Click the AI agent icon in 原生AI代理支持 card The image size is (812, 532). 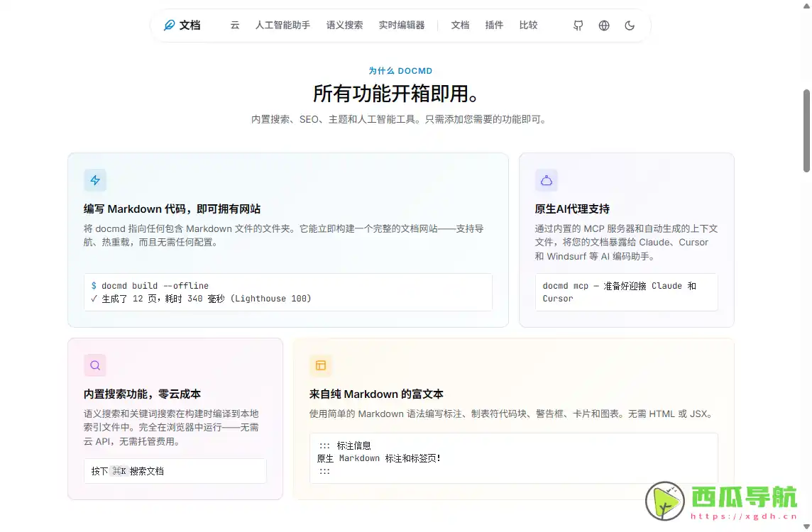tap(546, 180)
